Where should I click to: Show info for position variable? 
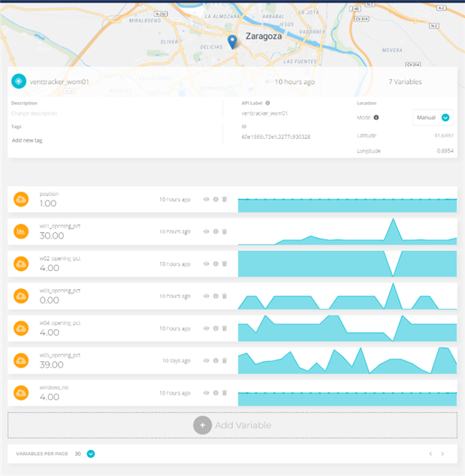(x=216, y=199)
